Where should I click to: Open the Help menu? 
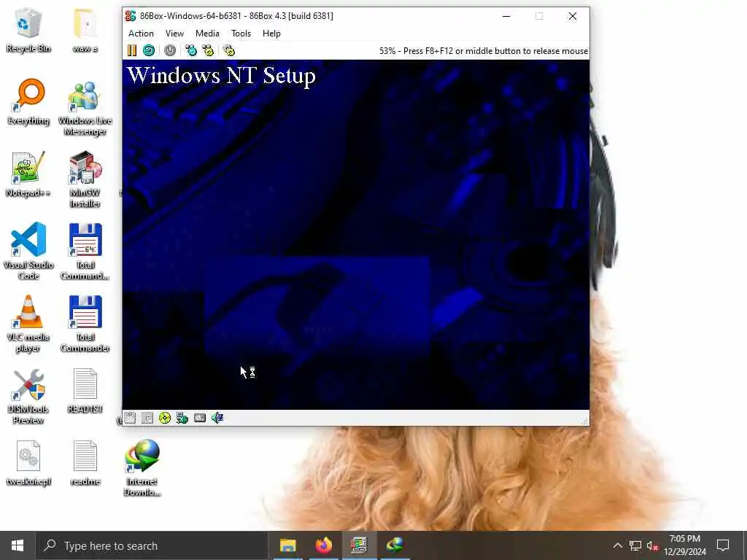(x=271, y=34)
